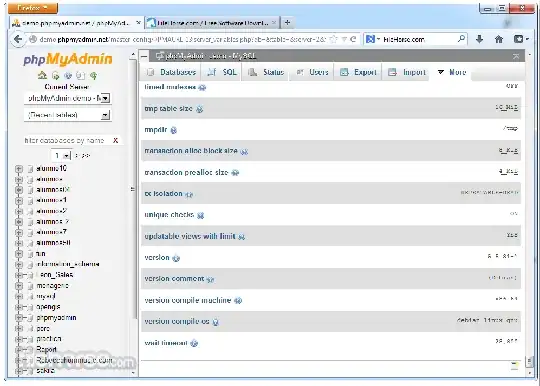Open the phpmyadmin database link
The image size is (540, 386).
56,318
